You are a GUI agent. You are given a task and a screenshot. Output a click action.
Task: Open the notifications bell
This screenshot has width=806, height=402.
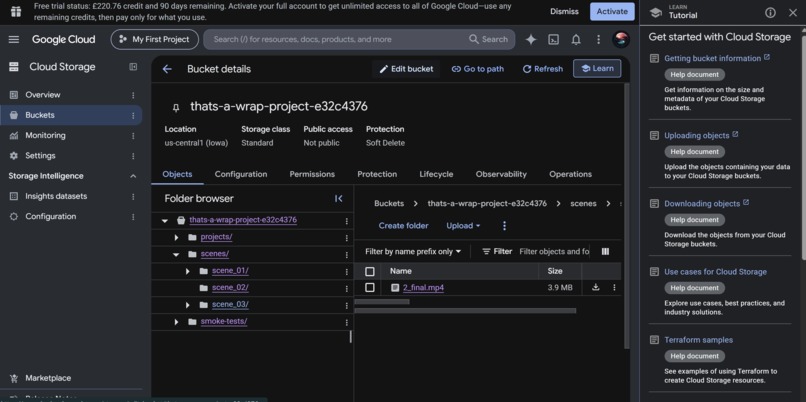[576, 40]
